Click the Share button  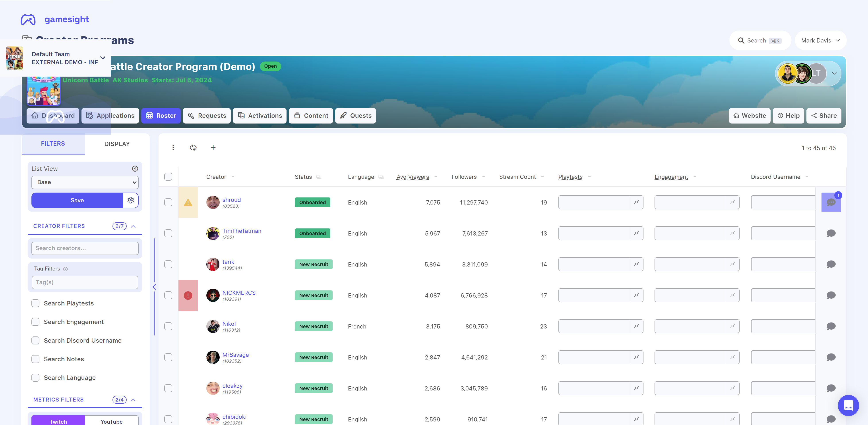(823, 116)
